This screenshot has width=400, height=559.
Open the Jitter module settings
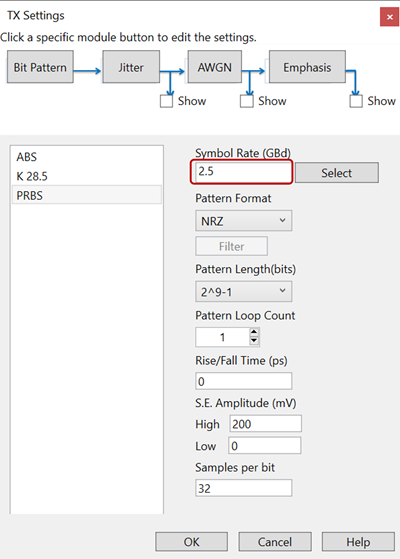[131, 67]
